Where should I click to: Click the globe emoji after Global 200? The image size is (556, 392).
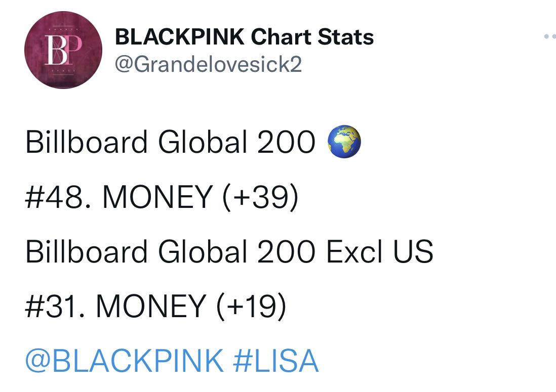(344, 141)
